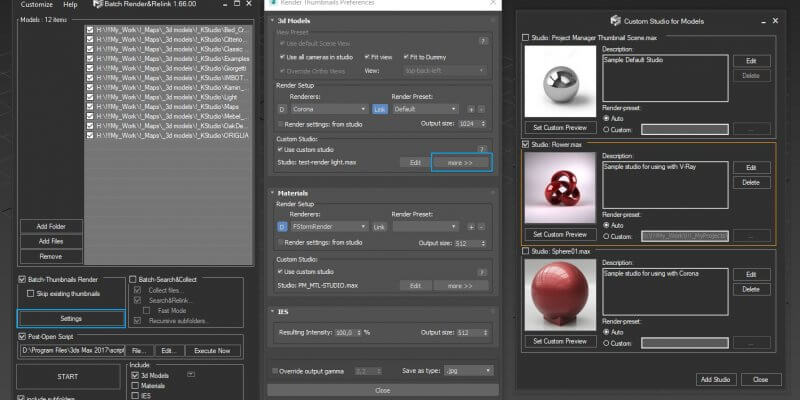The image size is (800, 400).
Task: Check Materials in the Include group
Action: pyautogui.click(x=135, y=386)
